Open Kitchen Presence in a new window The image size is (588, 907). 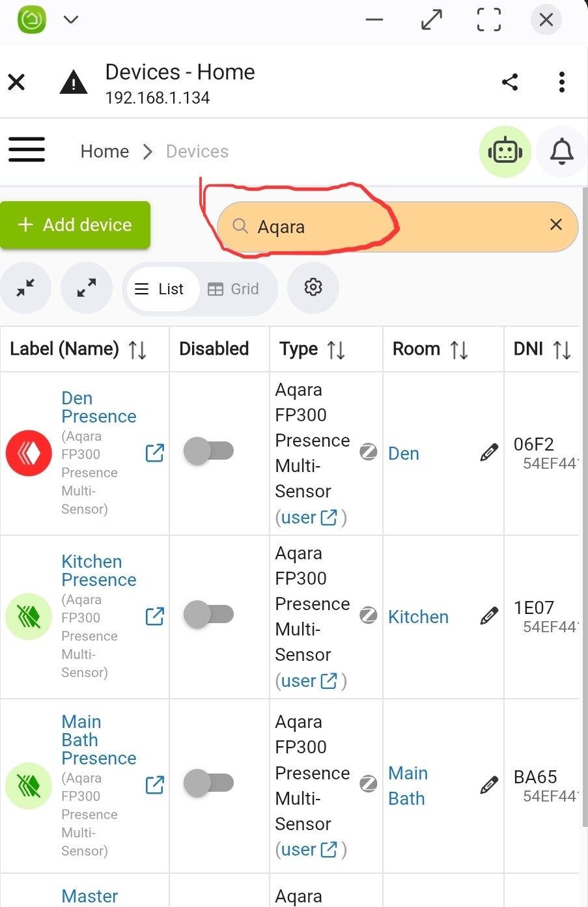pyautogui.click(x=154, y=616)
